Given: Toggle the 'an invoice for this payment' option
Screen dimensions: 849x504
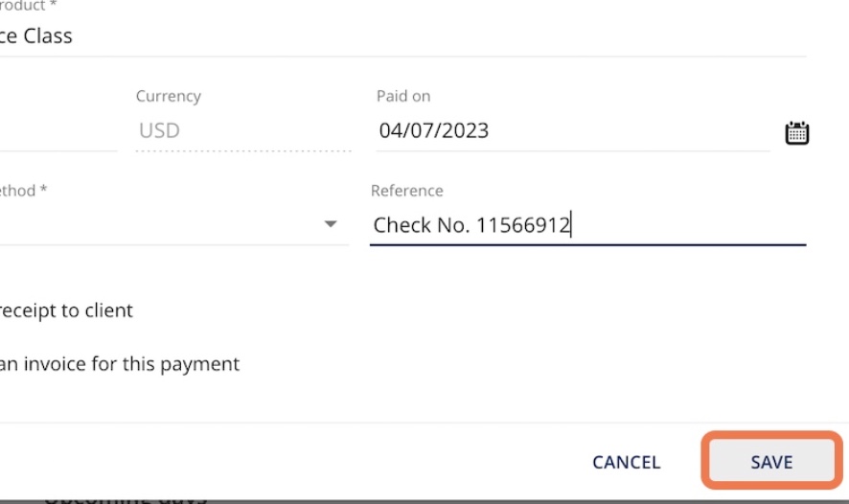Looking at the screenshot, I should 120,363.
